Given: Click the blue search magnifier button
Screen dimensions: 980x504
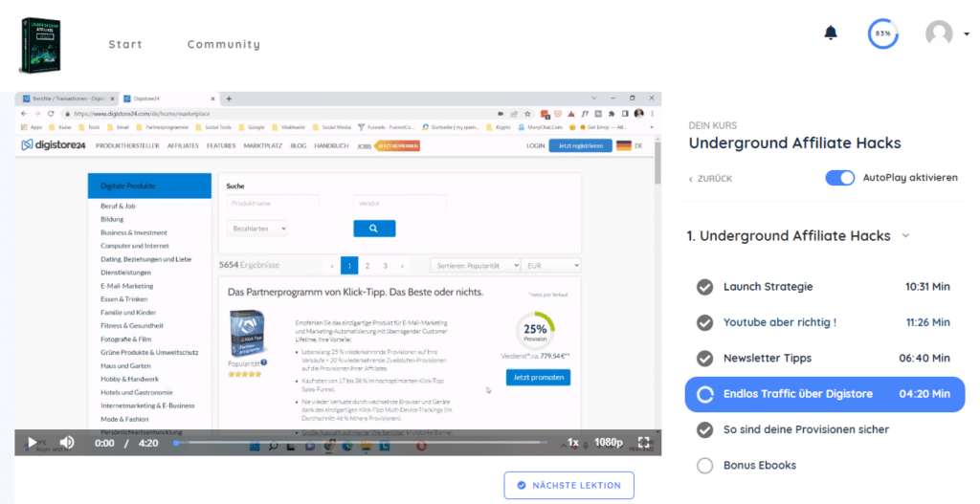Looking at the screenshot, I should tap(374, 229).
